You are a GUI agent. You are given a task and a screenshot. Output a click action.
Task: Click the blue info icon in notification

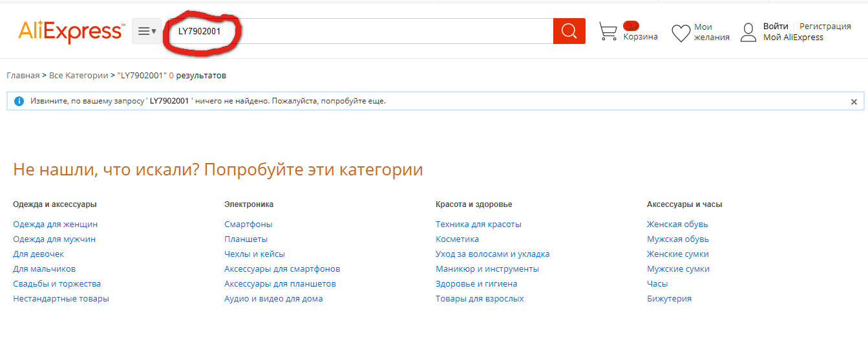point(19,102)
